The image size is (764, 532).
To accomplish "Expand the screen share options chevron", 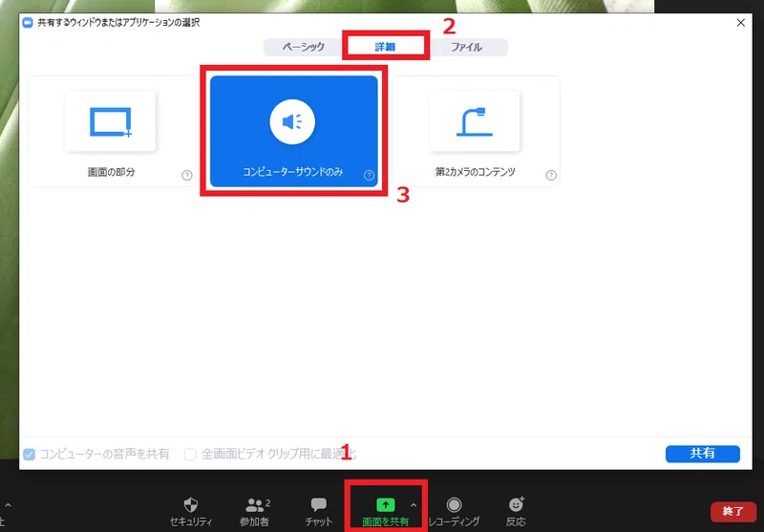I will coord(414,505).
